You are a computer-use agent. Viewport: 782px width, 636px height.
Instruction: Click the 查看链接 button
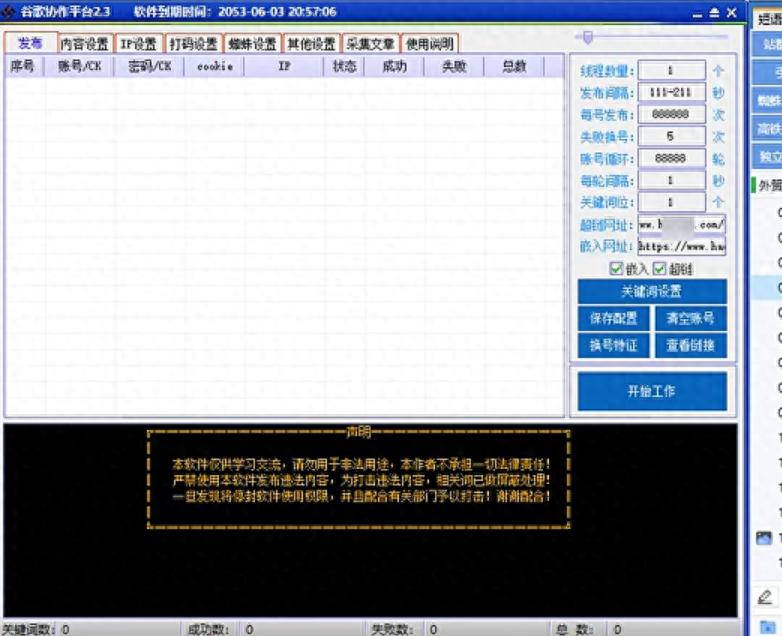pos(690,345)
